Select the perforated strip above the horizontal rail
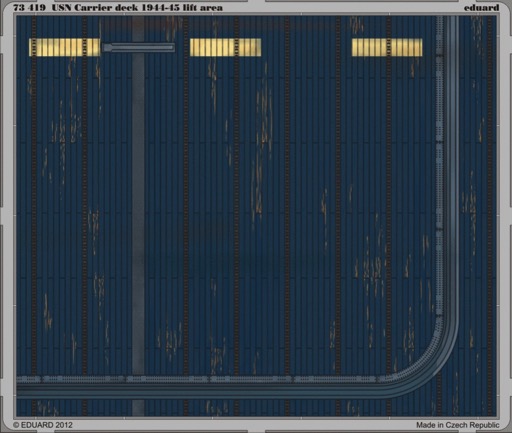Image resolution: width=512 pixels, height=433 pixels. click(200, 379)
